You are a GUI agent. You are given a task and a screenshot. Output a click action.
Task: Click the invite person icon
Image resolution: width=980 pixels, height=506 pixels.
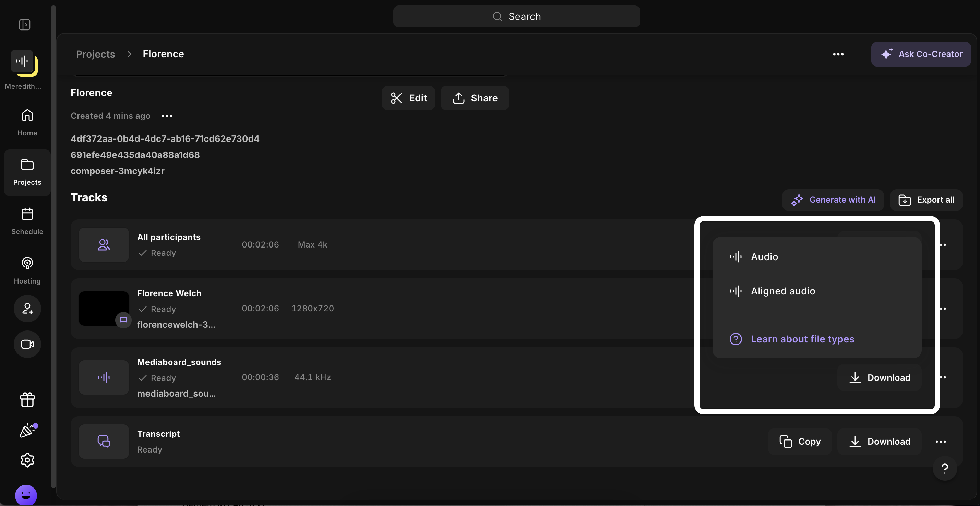point(27,309)
